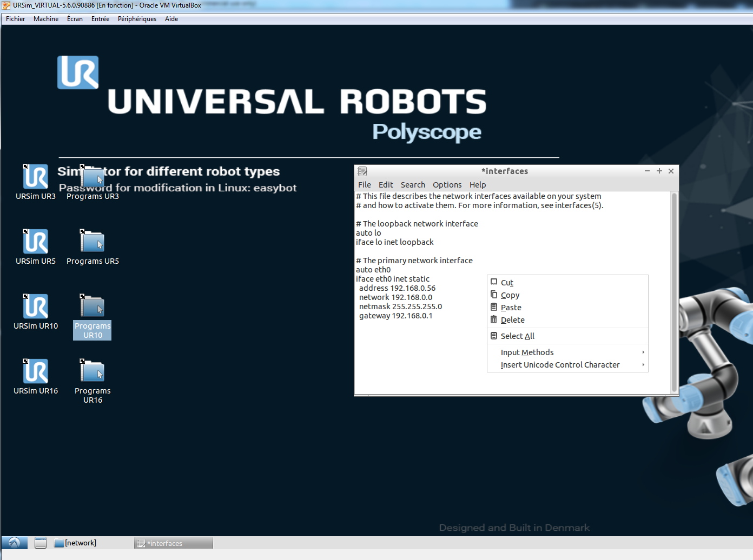Open the start menu icon in taskbar
This screenshot has height=560, width=753.
point(15,543)
